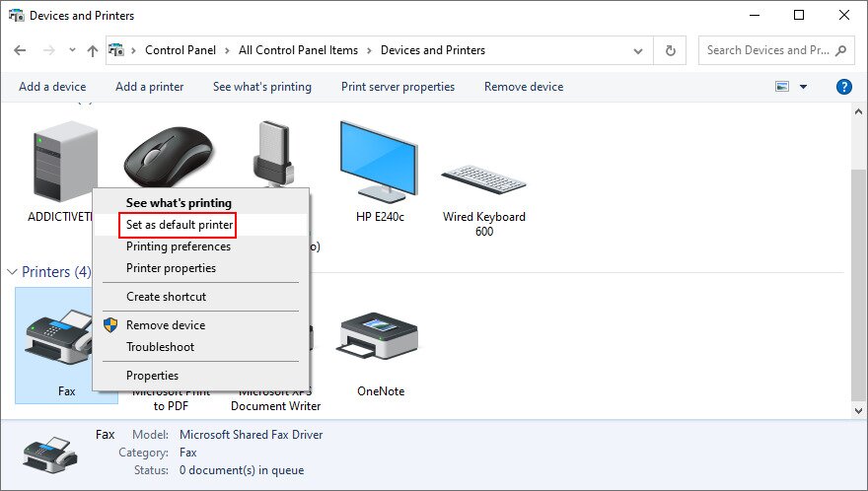Image resolution: width=868 pixels, height=491 pixels.
Task: Go up one folder level
Action: pos(93,51)
